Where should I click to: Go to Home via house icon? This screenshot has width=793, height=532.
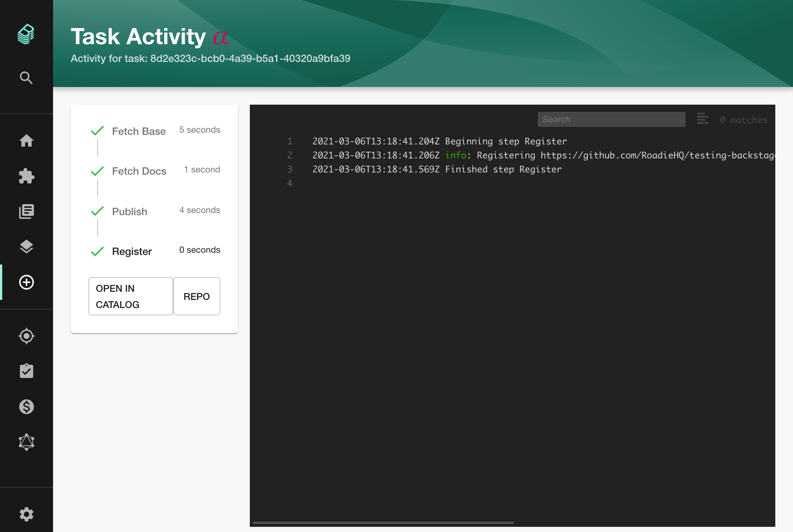click(x=26, y=140)
